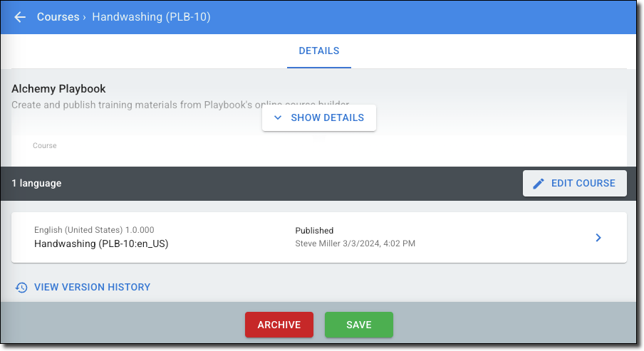This screenshot has width=644, height=351.
Task: Click the Playbook description text line
Action: click(x=180, y=105)
